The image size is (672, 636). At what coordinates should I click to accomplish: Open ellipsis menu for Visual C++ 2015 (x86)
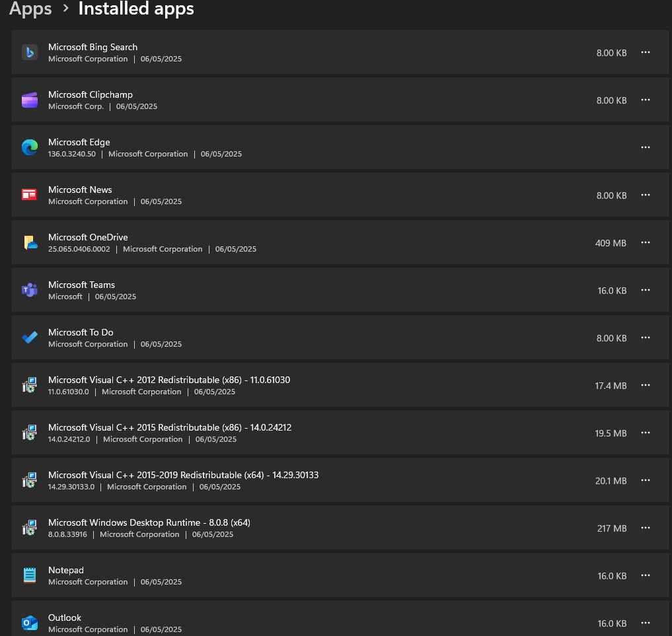646,433
